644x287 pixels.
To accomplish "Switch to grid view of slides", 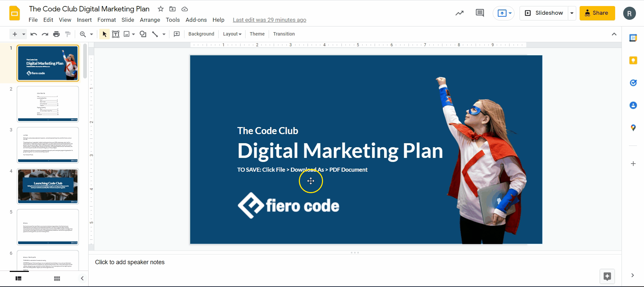I will 57,278.
